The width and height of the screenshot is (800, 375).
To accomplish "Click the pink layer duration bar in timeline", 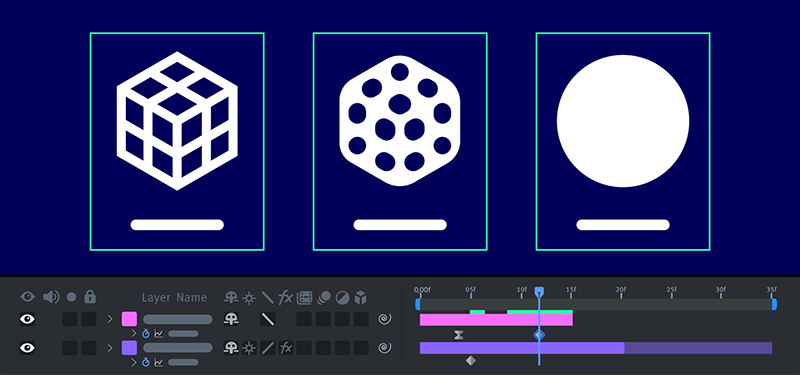I will pos(496,320).
